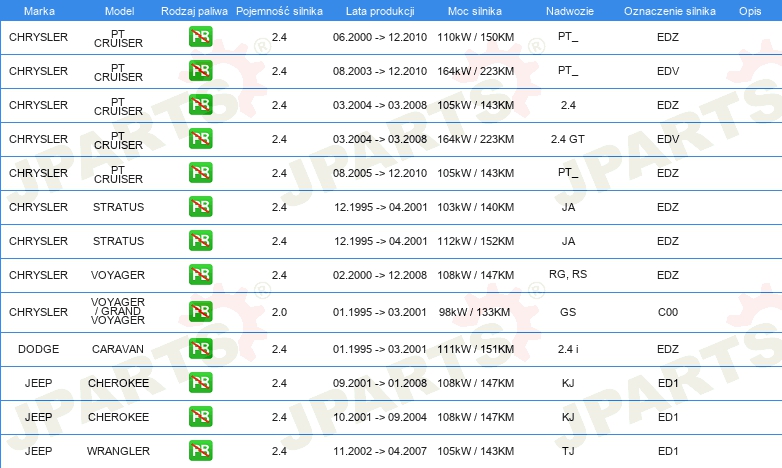Click the 112kW / 152KM power cell
This screenshot has width=782, height=468.
coord(475,241)
